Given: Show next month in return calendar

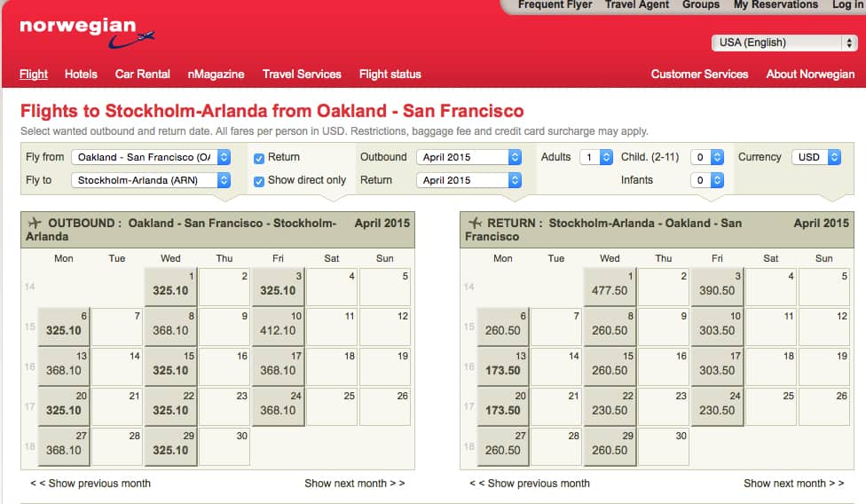Looking at the screenshot, I should pyautogui.click(x=793, y=484).
